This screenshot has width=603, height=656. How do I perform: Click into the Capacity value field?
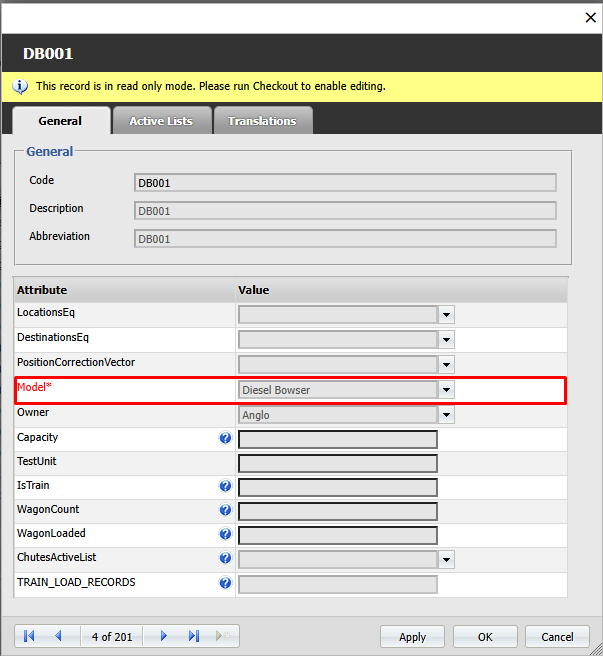(337, 439)
